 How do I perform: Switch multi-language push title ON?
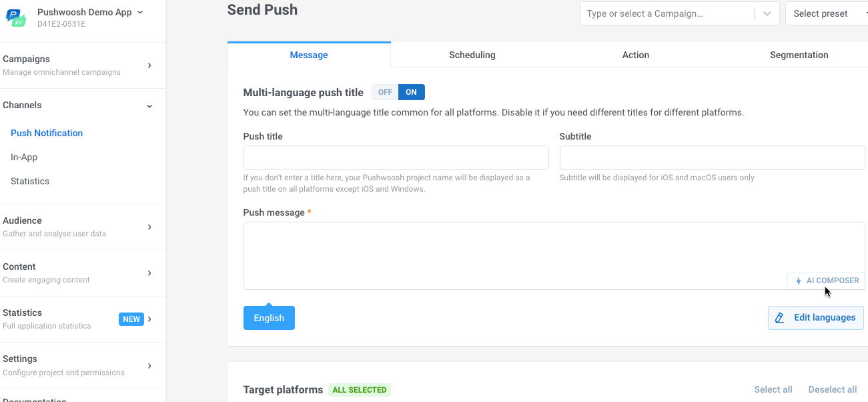click(x=412, y=92)
